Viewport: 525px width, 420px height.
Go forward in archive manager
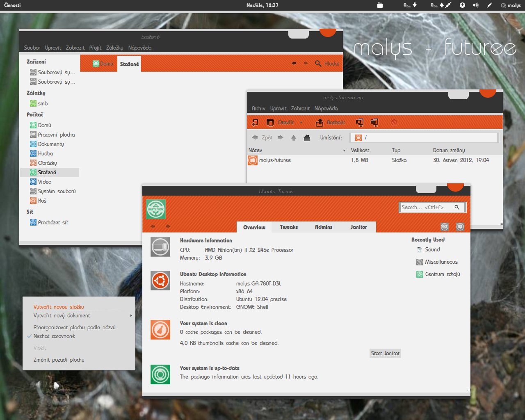(281, 137)
